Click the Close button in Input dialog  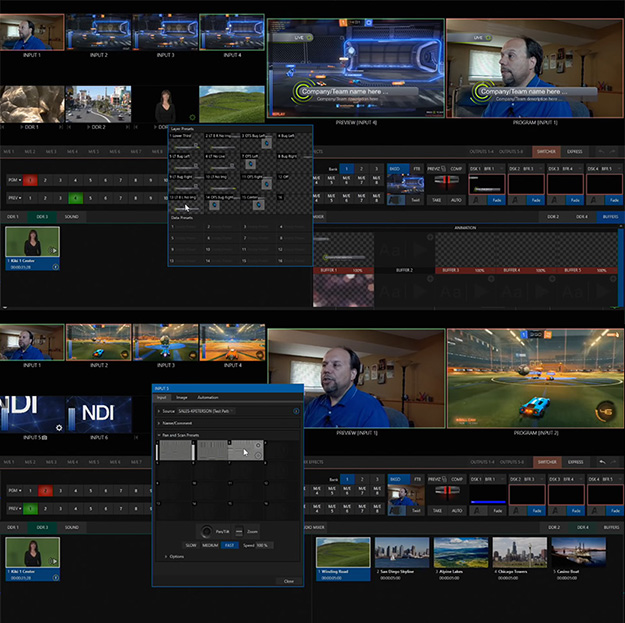288,581
